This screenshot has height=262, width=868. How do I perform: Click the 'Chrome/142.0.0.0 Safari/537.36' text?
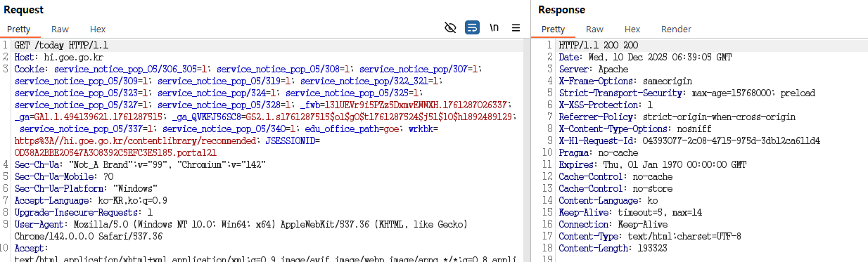(x=88, y=237)
